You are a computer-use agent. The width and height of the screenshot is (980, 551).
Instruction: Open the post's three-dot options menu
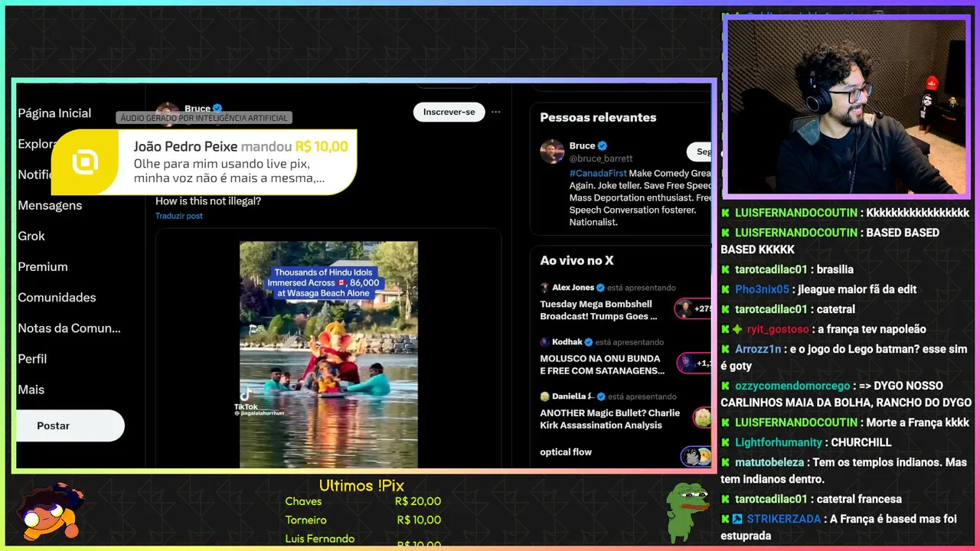[x=496, y=112]
